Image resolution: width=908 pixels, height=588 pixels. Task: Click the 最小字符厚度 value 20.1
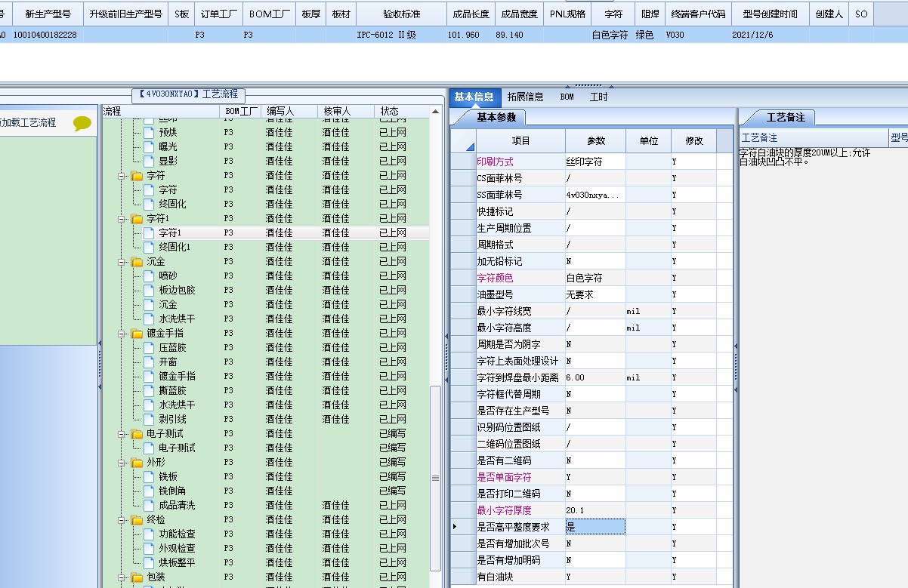(x=595, y=510)
